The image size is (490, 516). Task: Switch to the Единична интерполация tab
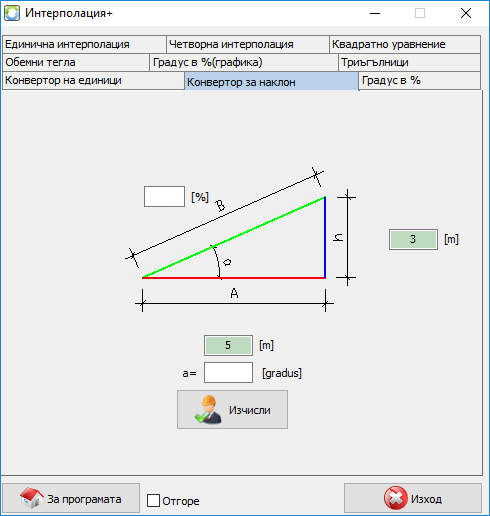[x=84, y=44]
